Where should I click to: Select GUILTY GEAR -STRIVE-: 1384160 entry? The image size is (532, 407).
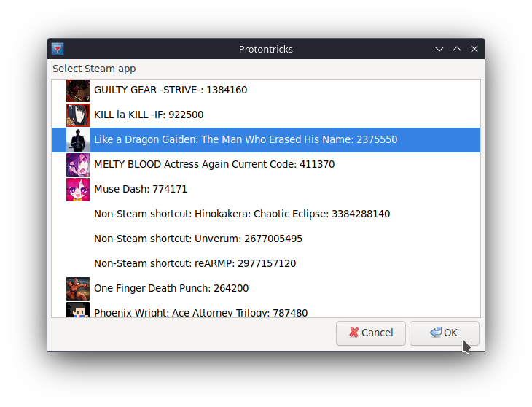266,90
